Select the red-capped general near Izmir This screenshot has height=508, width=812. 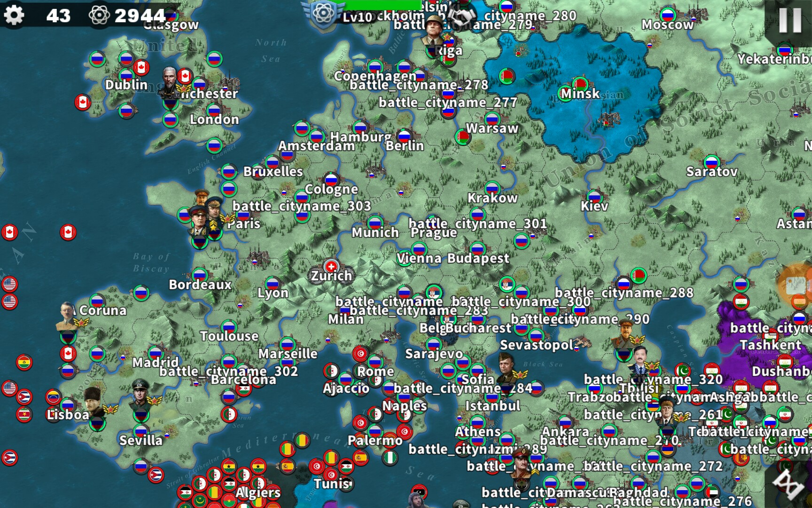pos(522,463)
